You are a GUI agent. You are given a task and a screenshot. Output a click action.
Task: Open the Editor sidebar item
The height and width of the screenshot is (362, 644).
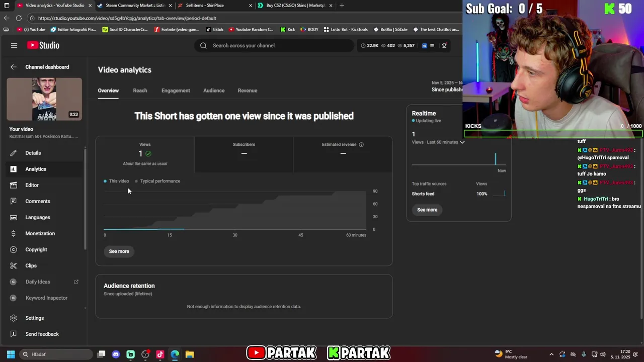click(44, 185)
